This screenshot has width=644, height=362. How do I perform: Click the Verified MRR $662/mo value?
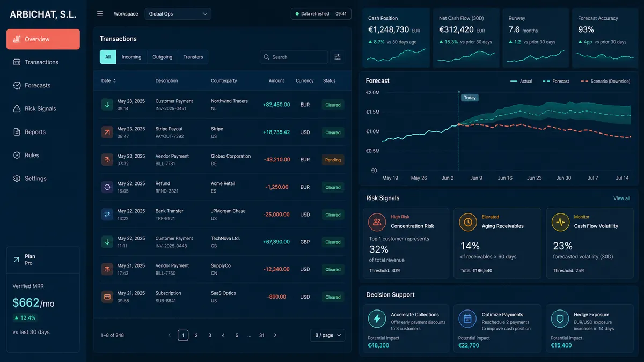tap(33, 303)
